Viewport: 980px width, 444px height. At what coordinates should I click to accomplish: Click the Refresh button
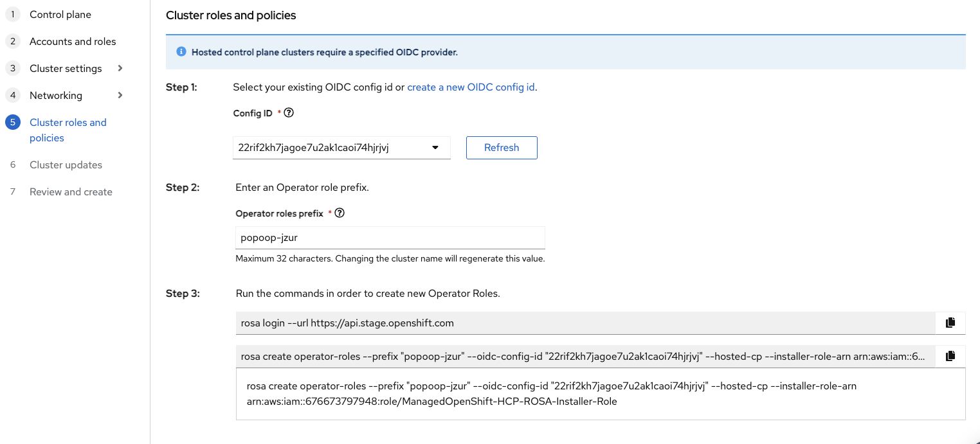point(502,148)
